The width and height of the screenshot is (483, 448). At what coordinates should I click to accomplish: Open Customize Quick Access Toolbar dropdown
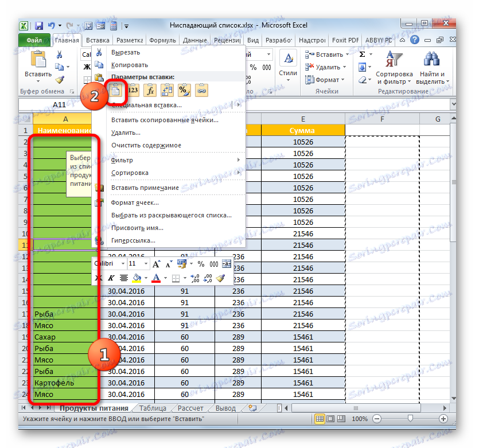127,26
